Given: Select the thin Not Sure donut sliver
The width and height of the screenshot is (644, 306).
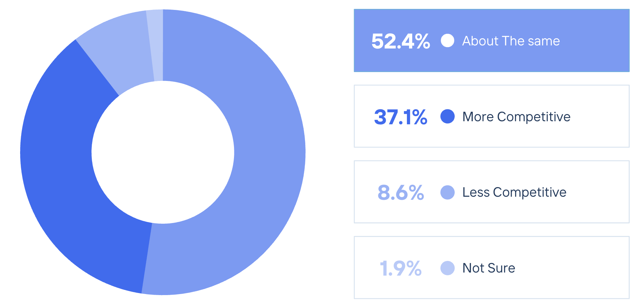Looking at the screenshot, I should pyautogui.click(x=156, y=44).
